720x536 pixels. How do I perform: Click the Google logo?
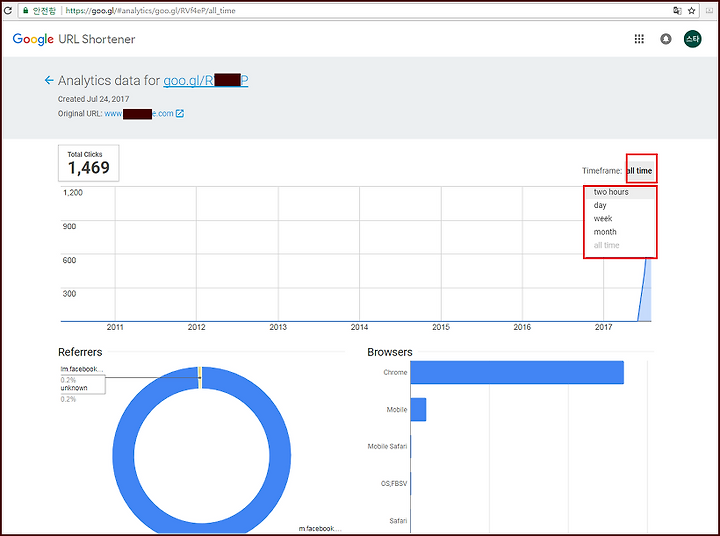[x=33, y=39]
